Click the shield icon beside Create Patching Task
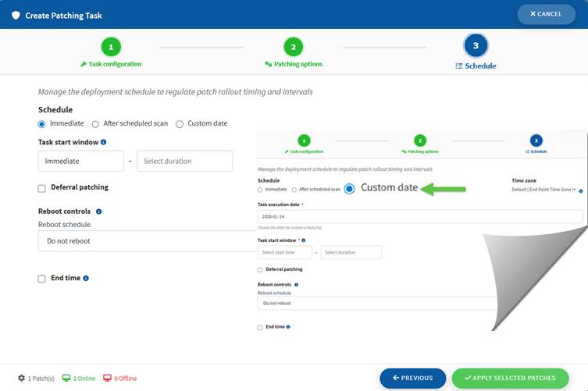 tap(16, 15)
